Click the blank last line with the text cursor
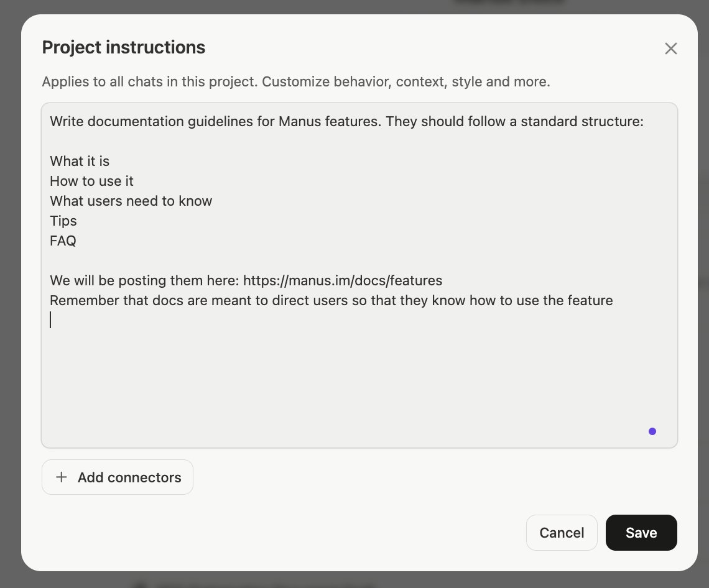Image resolution: width=709 pixels, height=588 pixels. (x=187, y=320)
